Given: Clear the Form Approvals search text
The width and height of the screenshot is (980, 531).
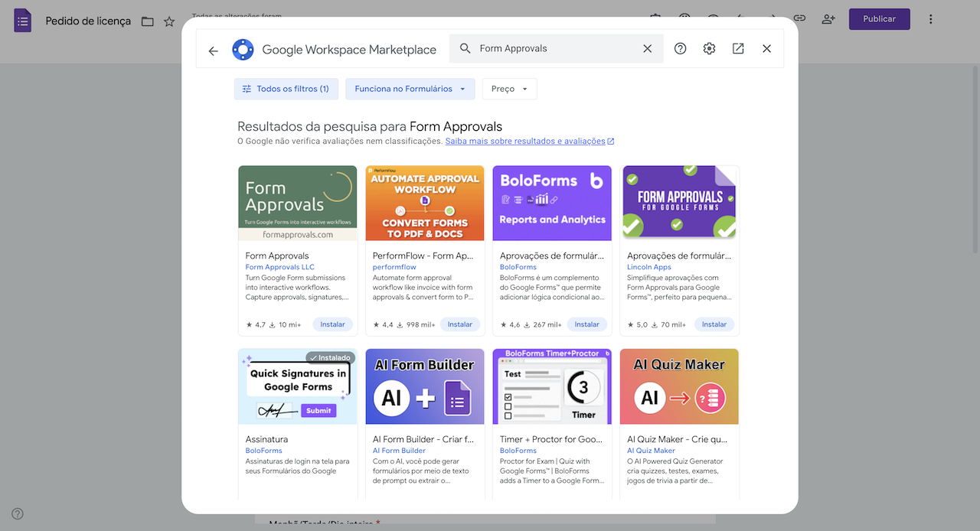Looking at the screenshot, I should point(647,49).
